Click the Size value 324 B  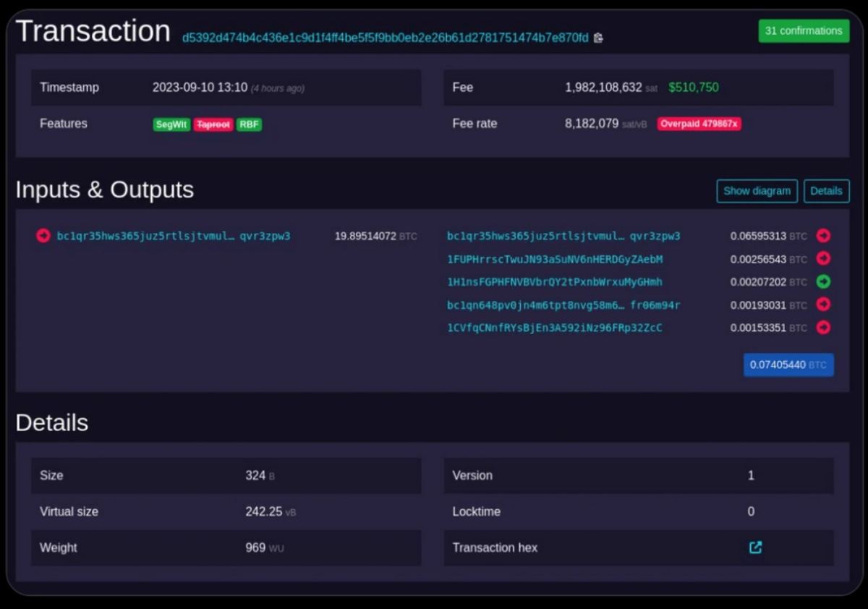tap(260, 475)
